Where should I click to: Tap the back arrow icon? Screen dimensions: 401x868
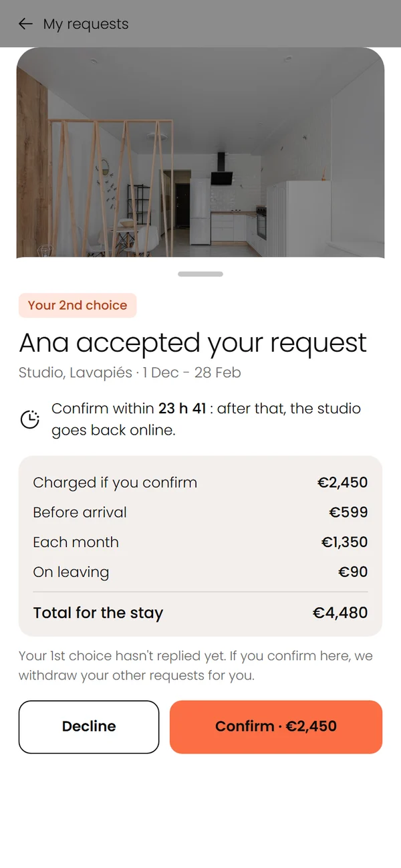25,24
